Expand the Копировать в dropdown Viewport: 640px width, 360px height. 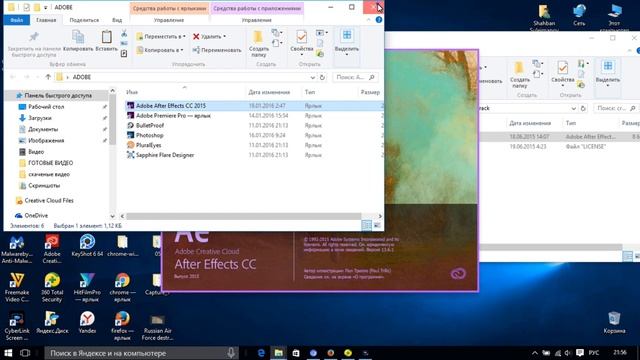[182, 50]
